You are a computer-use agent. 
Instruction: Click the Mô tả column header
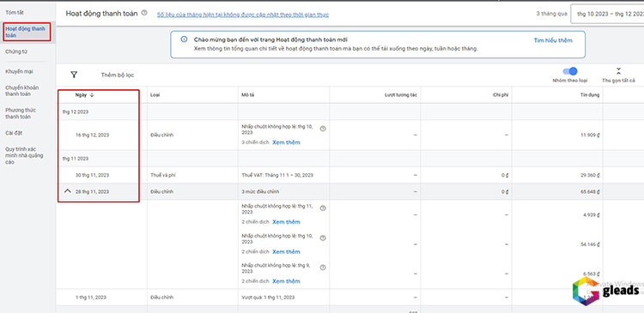[x=246, y=95]
